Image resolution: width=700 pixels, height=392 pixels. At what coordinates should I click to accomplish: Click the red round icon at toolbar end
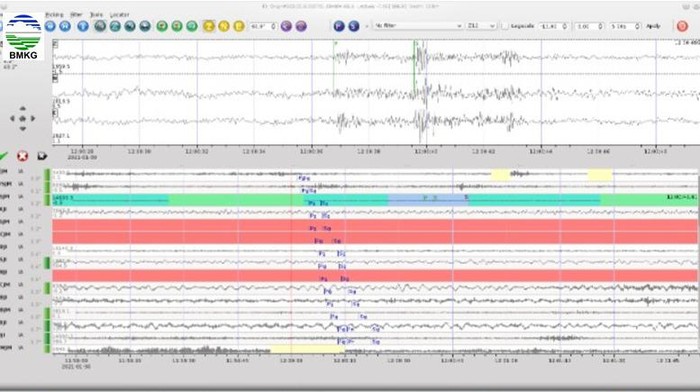coord(682,26)
